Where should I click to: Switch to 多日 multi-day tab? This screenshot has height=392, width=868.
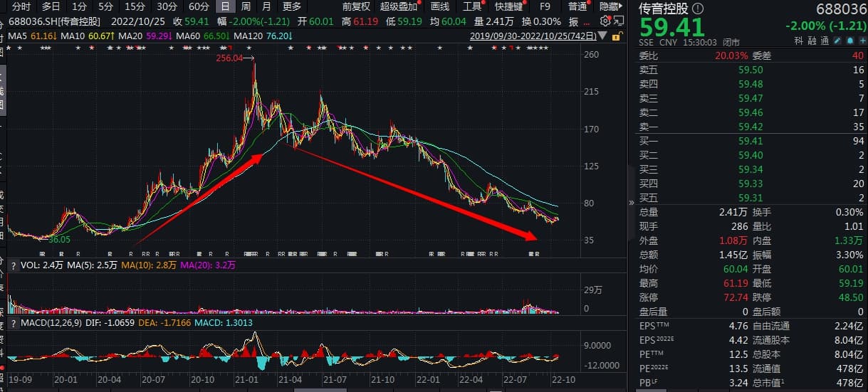pyautogui.click(x=51, y=6)
